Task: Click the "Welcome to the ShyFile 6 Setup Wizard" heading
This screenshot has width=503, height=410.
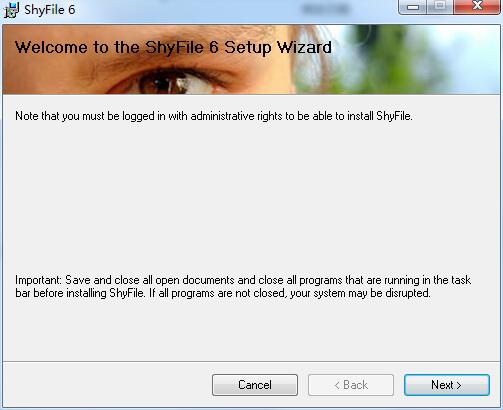Action: (x=173, y=47)
